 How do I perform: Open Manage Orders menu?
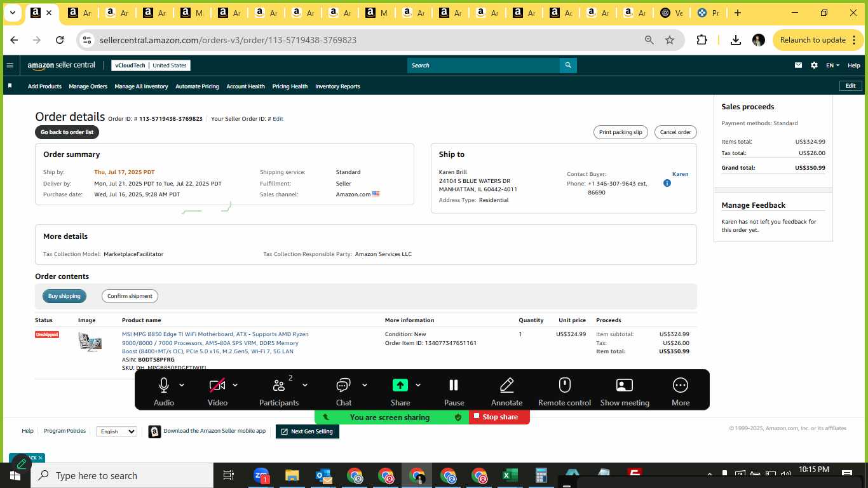(x=88, y=86)
